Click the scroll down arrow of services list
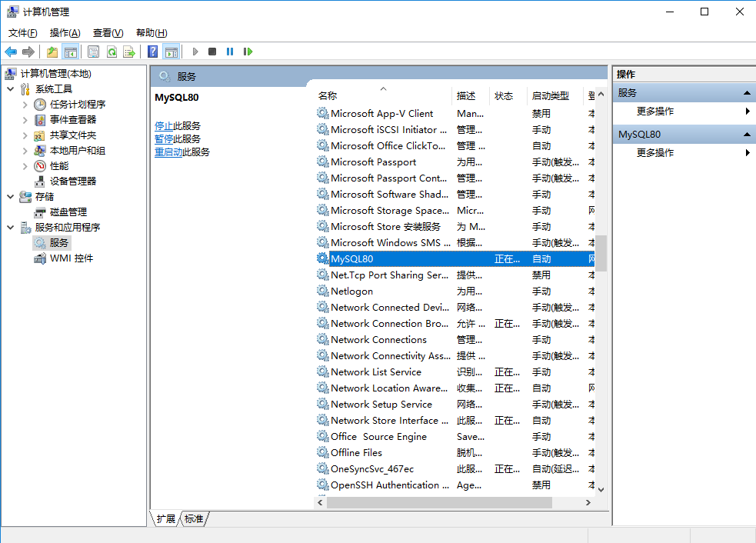Screen dimensions: 756x543 click(x=601, y=489)
